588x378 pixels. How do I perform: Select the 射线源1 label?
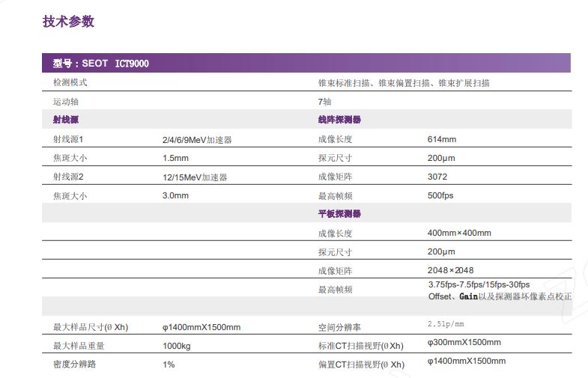pyautogui.click(x=68, y=139)
